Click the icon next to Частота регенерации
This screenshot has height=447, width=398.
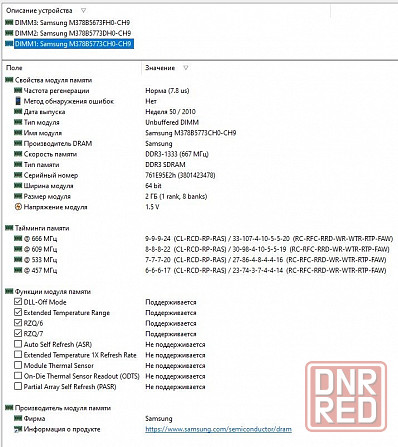(18, 90)
